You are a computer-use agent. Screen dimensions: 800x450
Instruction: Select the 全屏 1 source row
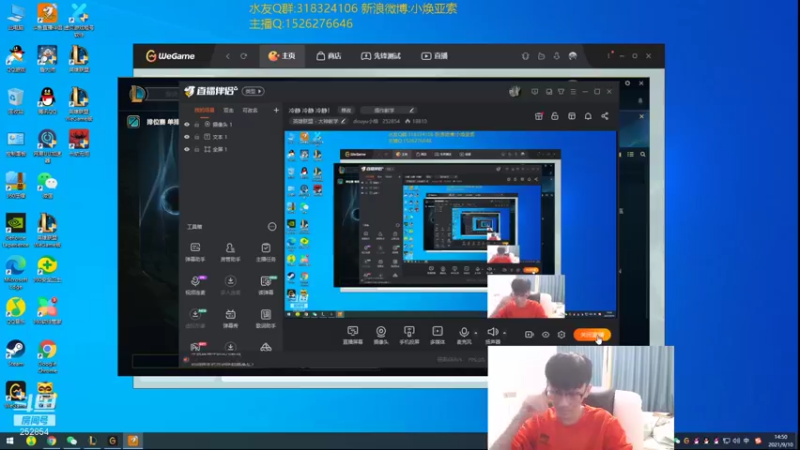(232, 149)
